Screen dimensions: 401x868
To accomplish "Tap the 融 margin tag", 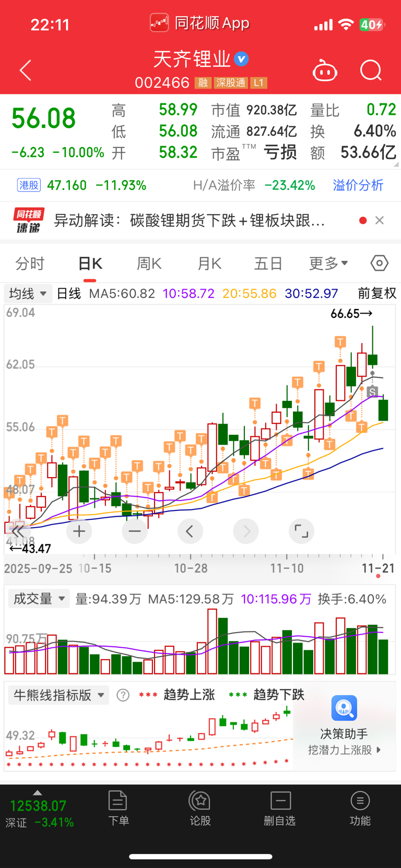I will (x=203, y=83).
